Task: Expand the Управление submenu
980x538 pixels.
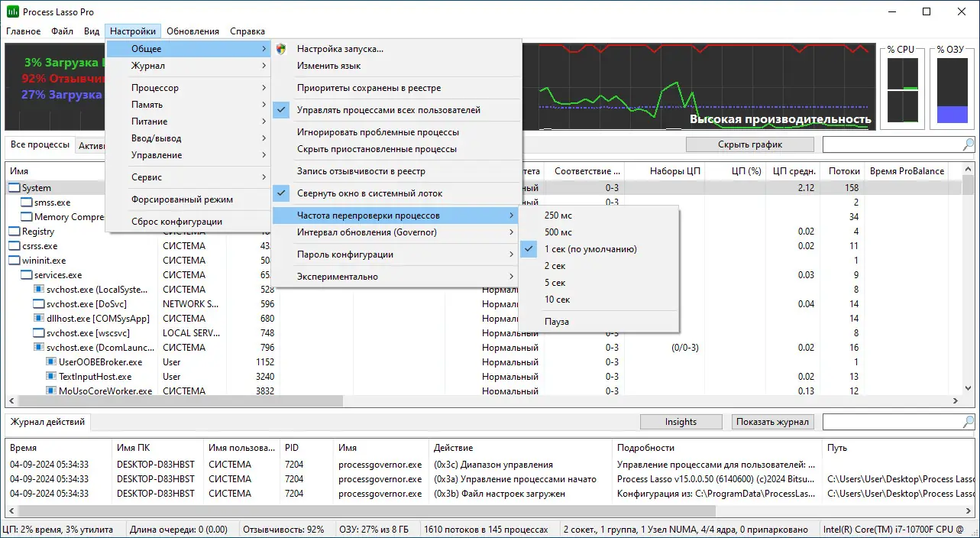Action: pos(188,155)
